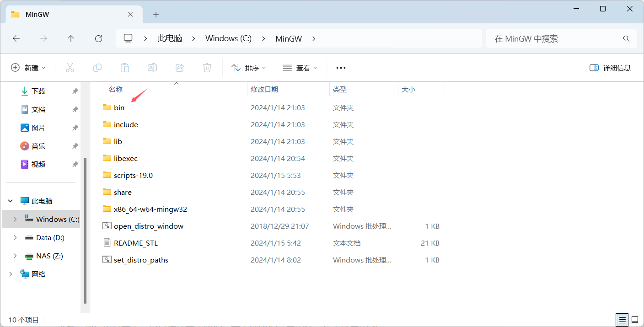Click the Delete trash icon
This screenshot has height=327, width=644.
click(x=207, y=68)
